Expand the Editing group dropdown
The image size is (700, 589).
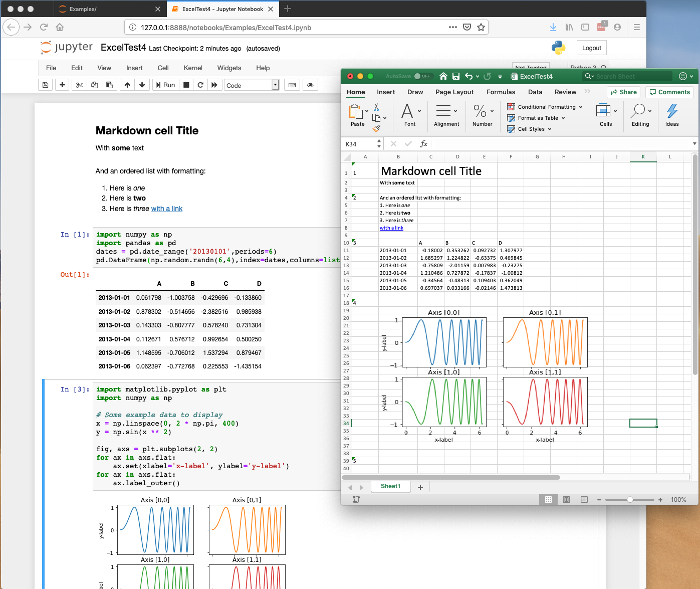[x=650, y=111]
